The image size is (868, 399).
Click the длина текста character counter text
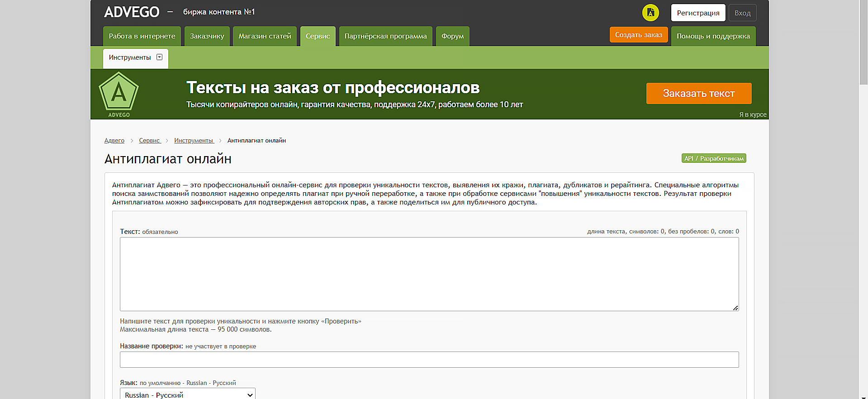click(x=663, y=231)
